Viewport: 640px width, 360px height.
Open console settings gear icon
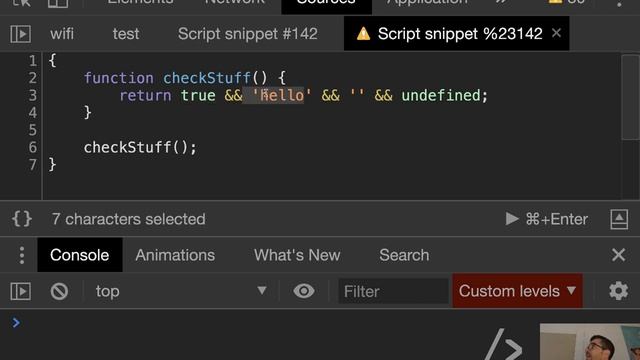618,291
